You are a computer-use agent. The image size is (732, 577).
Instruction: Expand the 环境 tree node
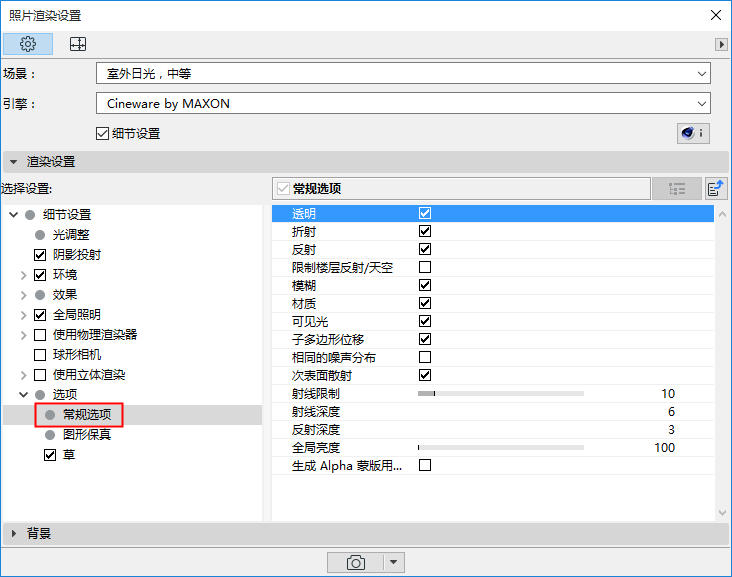click(23, 275)
